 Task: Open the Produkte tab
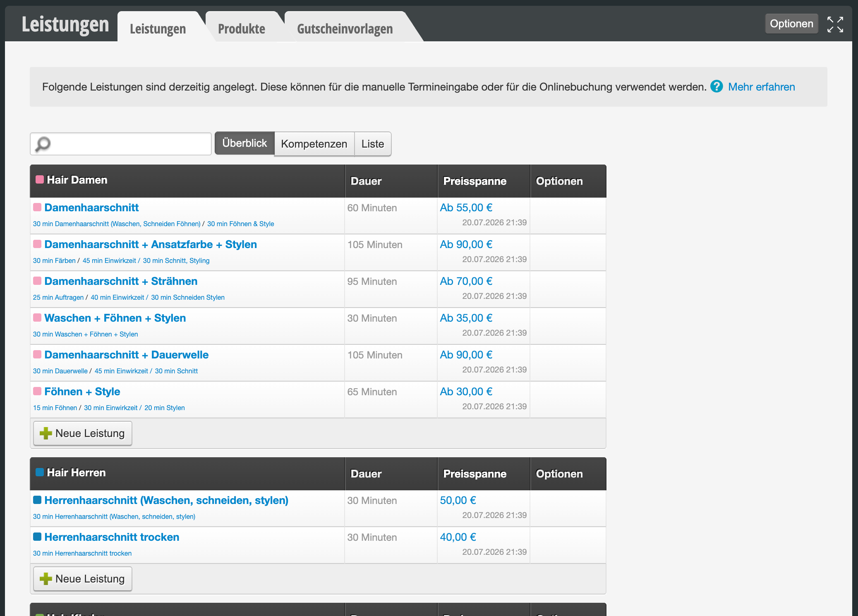pos(242,29)
